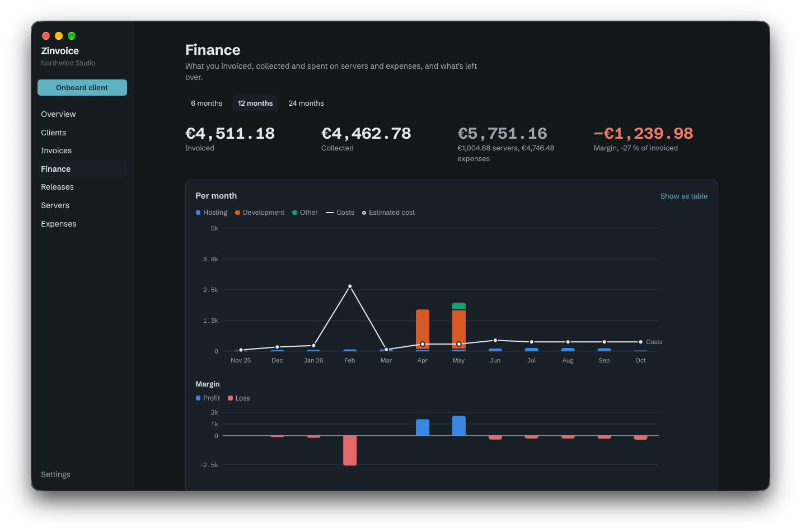Click the green Other segment in May
801x532 pixels.
pos(459,306)
